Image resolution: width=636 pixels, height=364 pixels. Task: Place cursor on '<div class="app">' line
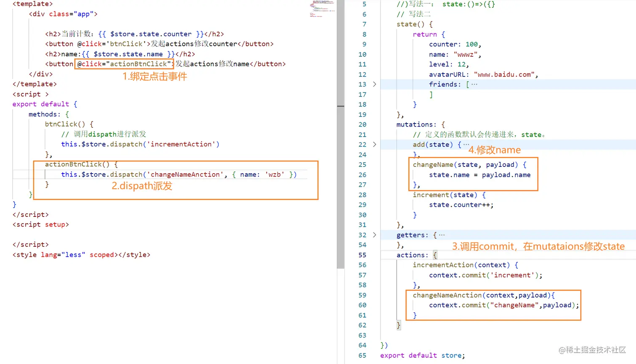tap(63, 14)
